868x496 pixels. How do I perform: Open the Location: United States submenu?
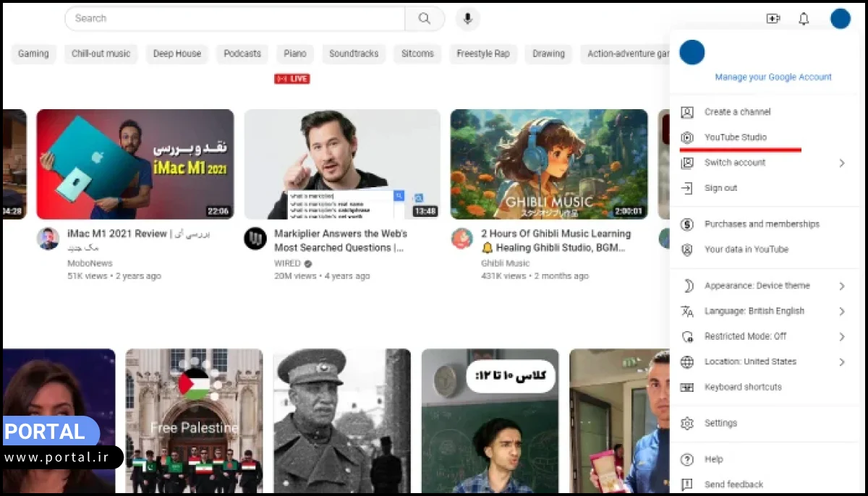click(750, 362)
